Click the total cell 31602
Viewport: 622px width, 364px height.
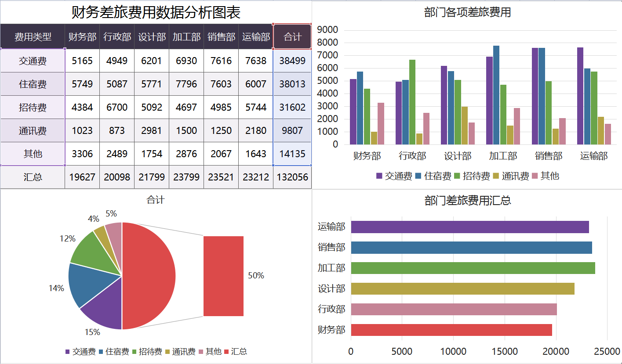(292, 108)
